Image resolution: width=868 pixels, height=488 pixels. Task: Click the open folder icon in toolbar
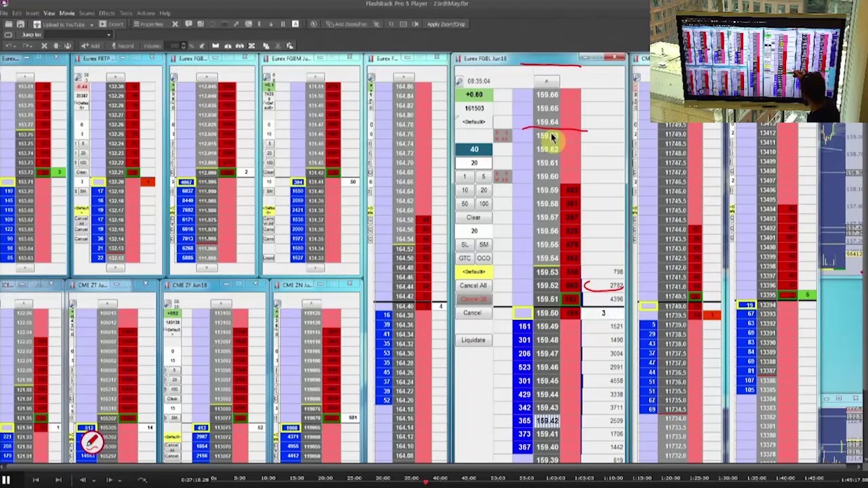coord(8,24)
